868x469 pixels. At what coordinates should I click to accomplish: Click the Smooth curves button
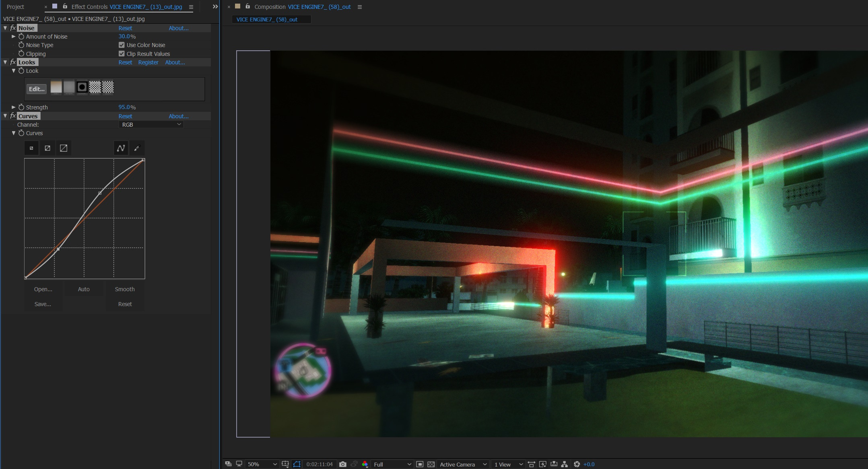pos(125,289)
